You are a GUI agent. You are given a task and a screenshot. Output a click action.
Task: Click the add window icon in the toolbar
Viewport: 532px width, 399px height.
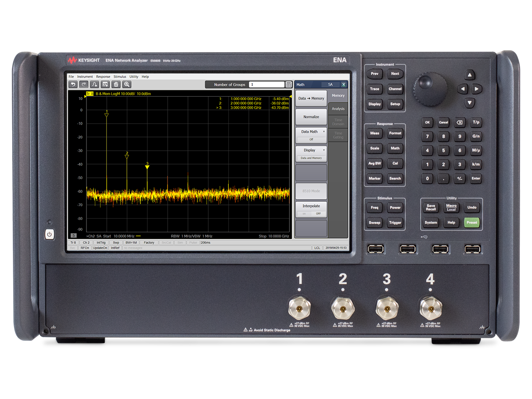105,84
